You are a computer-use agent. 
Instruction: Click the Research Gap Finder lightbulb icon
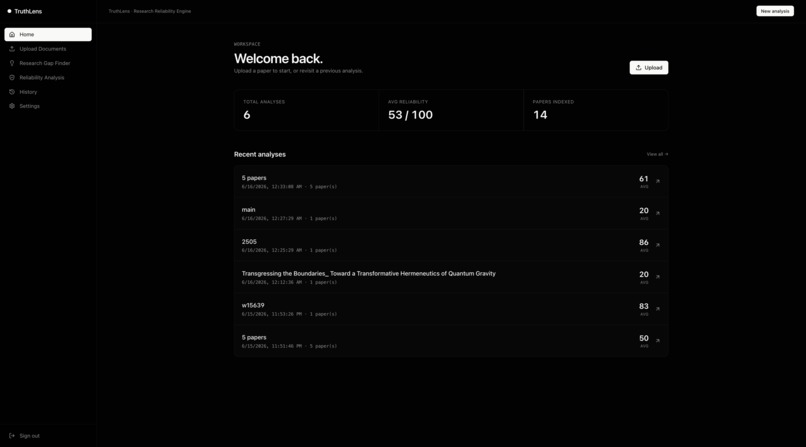point(12,63)
